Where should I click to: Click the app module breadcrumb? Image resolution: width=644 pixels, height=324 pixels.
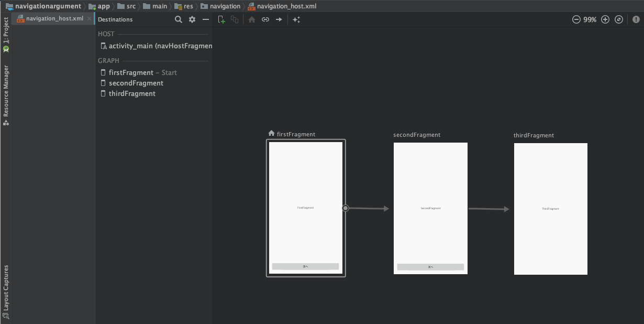pyautogui.click(x=99, y=6)
